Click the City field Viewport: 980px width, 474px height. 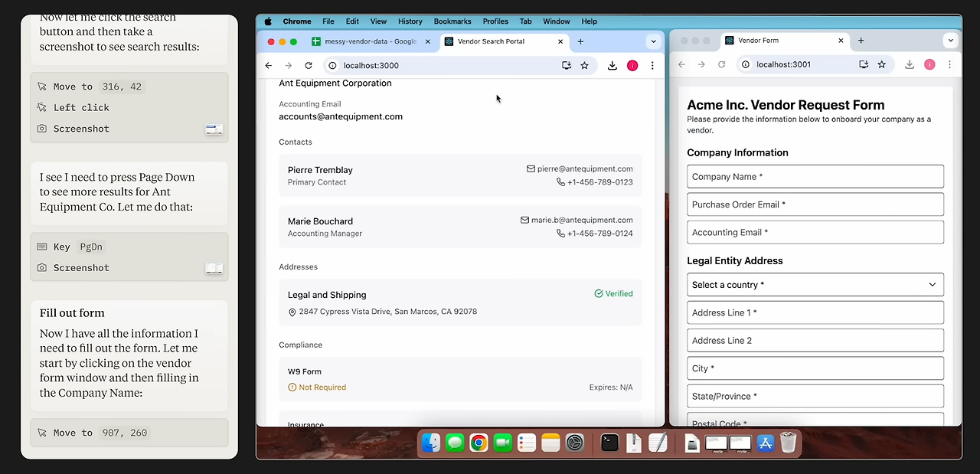[x=815, y=368]
